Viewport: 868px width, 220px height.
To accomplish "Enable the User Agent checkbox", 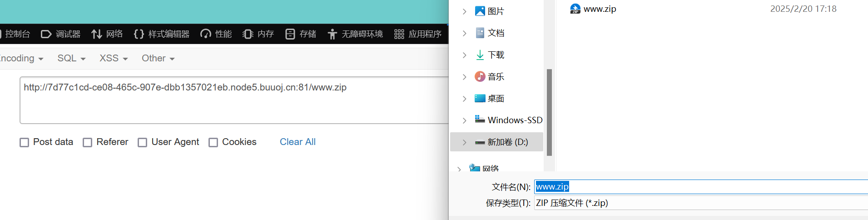I will tap(143, 142).
